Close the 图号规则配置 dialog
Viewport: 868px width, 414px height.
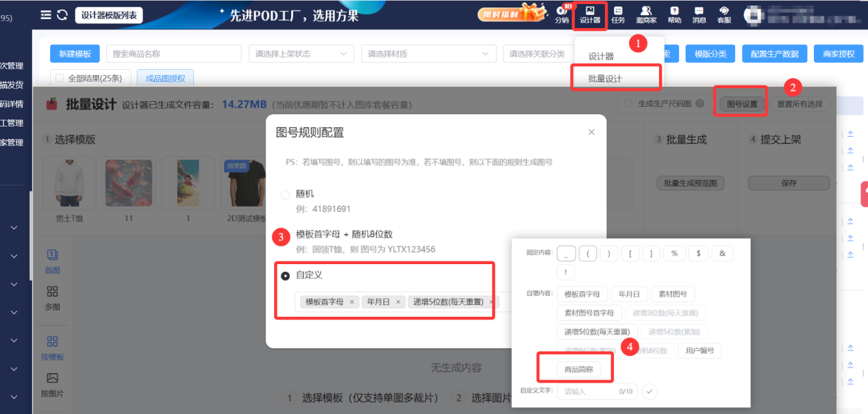click(x=592, y=132)
